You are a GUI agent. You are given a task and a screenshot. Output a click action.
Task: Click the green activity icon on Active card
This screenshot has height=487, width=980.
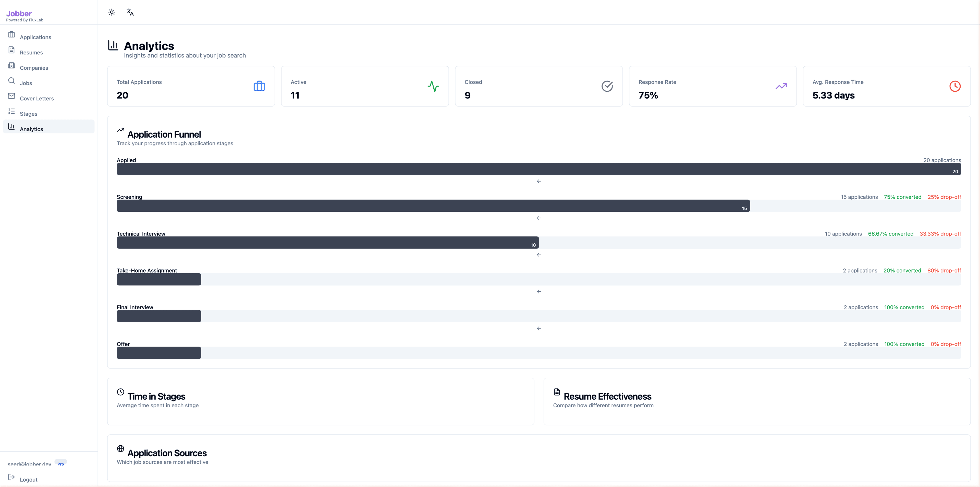[x=433, y=86]
